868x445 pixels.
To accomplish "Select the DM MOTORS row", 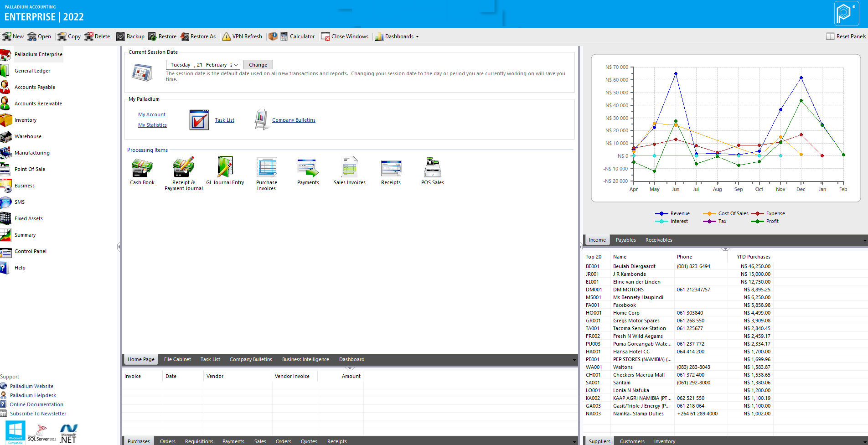I will [678, 290].
